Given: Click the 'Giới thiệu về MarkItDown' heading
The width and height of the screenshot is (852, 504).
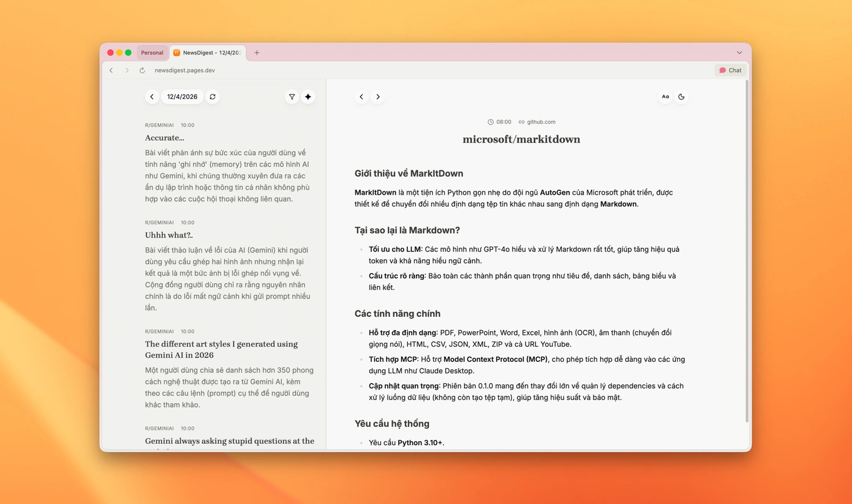Looking at the screenshot, I should click(x=409, y=173).
